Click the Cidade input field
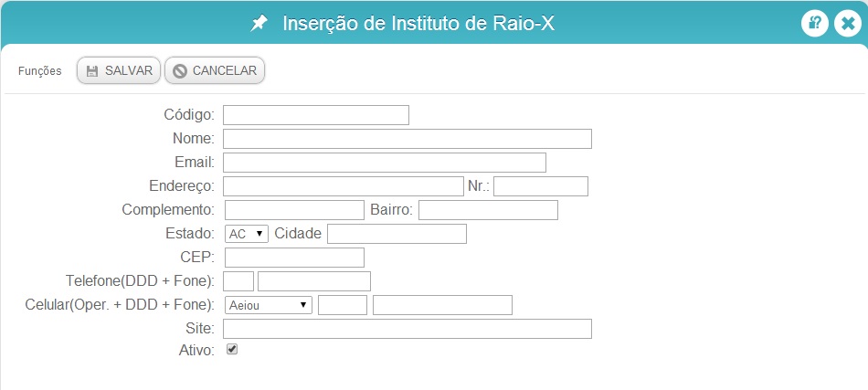Screen dimensions: 868x390 (397, 234)
